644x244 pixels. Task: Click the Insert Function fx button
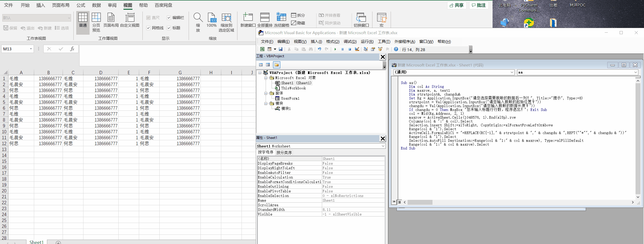(72, 49)
